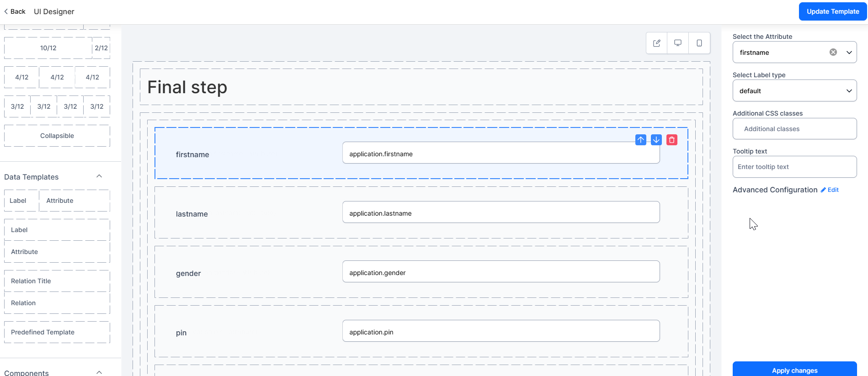Click the Additional classes input field

(x=794, y=129)
